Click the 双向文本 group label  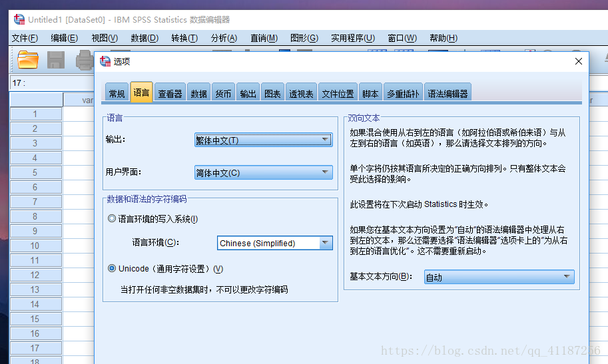(364, 118)
